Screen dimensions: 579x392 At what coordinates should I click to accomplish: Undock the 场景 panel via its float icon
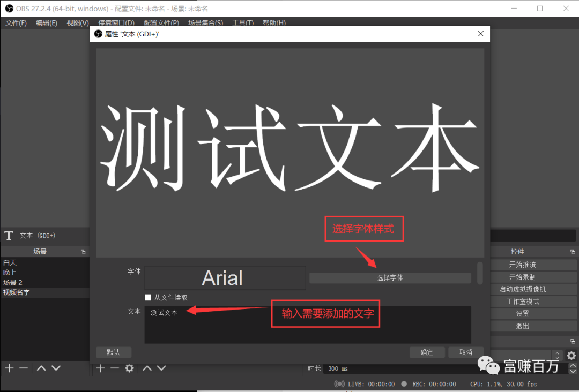point(83,252)
